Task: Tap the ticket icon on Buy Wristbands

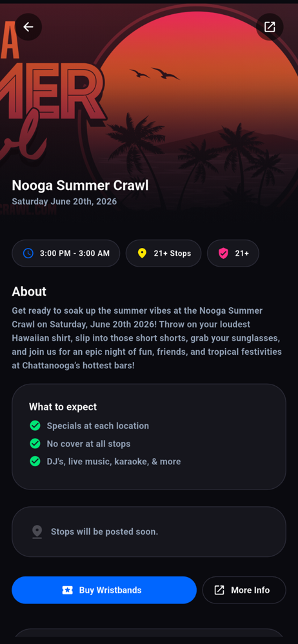Action: pyautogui.click(x=68, y=590)
